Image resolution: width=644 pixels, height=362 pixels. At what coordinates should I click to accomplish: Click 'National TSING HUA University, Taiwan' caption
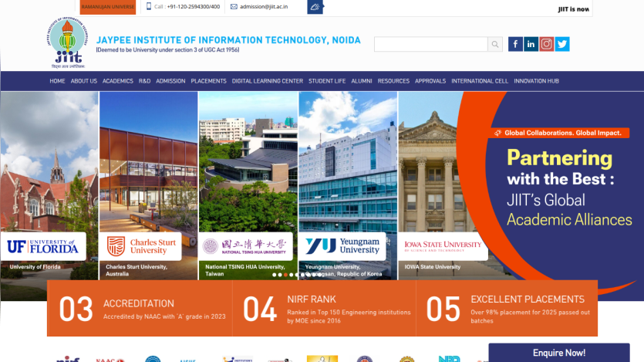coord(244,270)
